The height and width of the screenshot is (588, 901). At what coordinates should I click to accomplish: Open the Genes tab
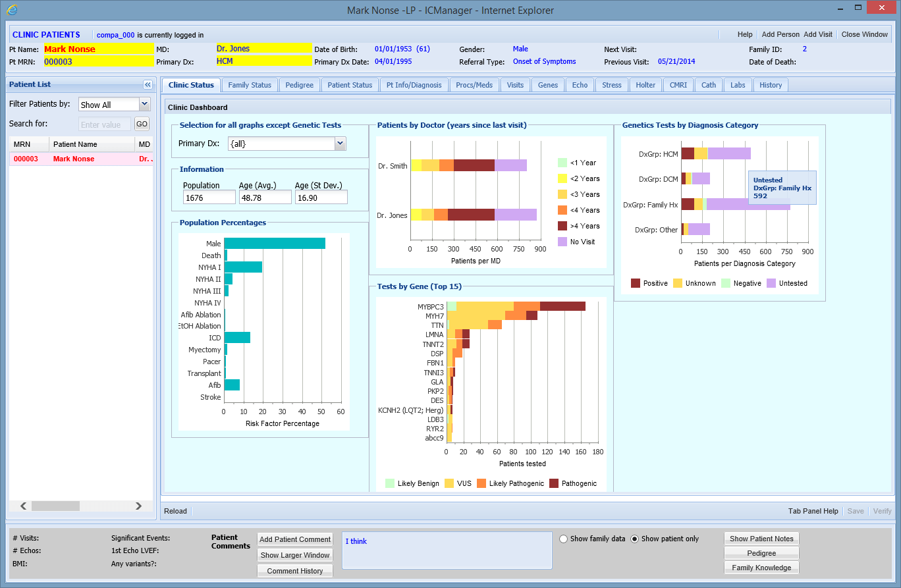pyautogui.click(x=547, y=84)
